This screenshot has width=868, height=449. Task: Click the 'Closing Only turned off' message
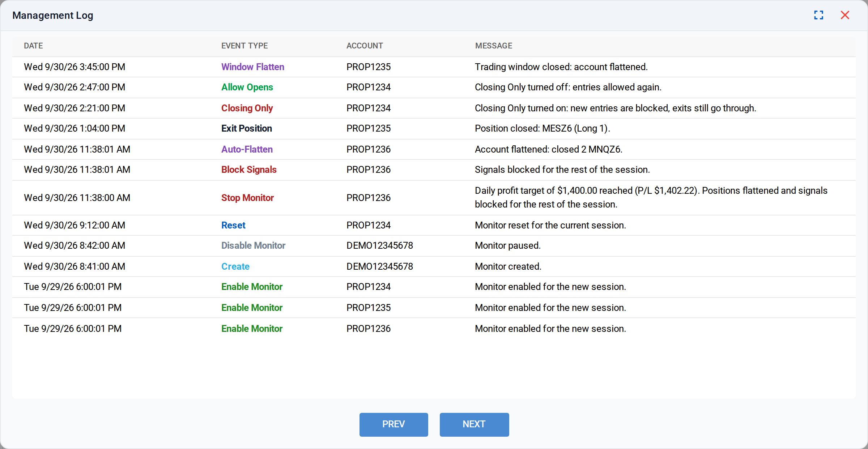(x=568, y=87)
